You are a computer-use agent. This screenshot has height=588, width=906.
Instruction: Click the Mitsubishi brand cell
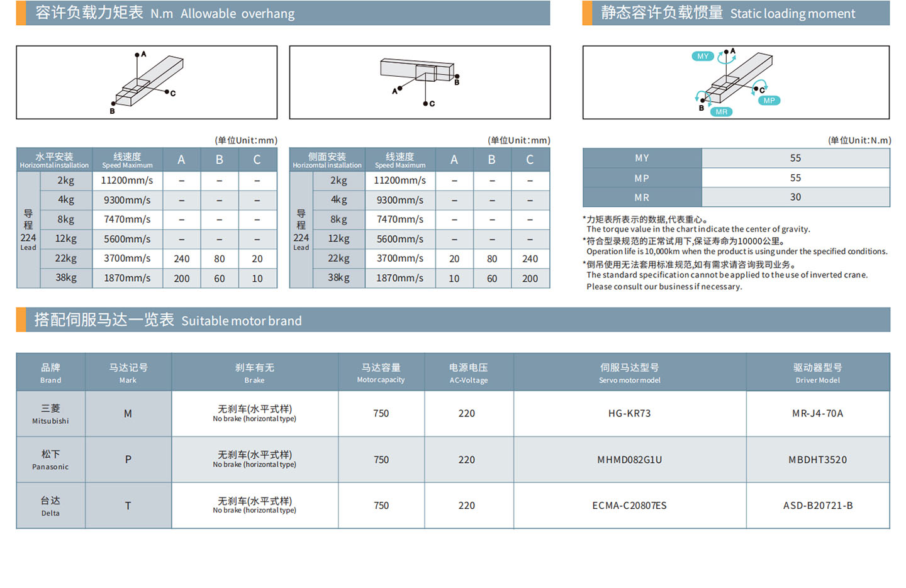[x=51, y=414]
